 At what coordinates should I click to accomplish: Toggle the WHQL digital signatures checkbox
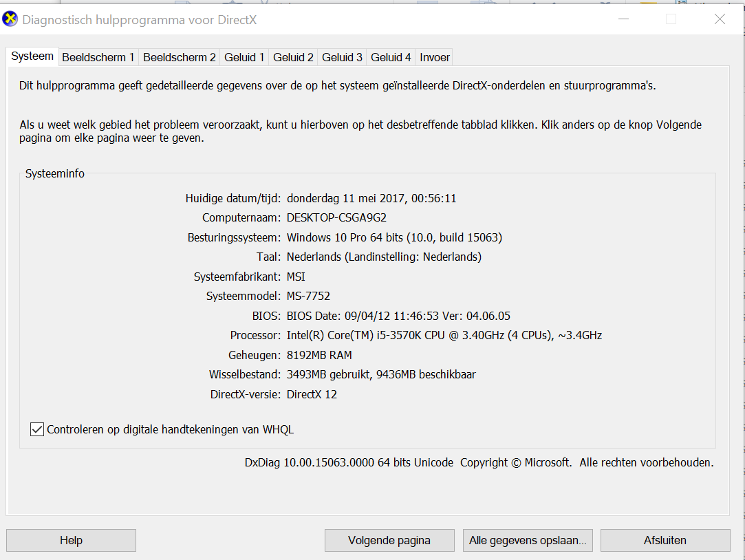[37, 429]
